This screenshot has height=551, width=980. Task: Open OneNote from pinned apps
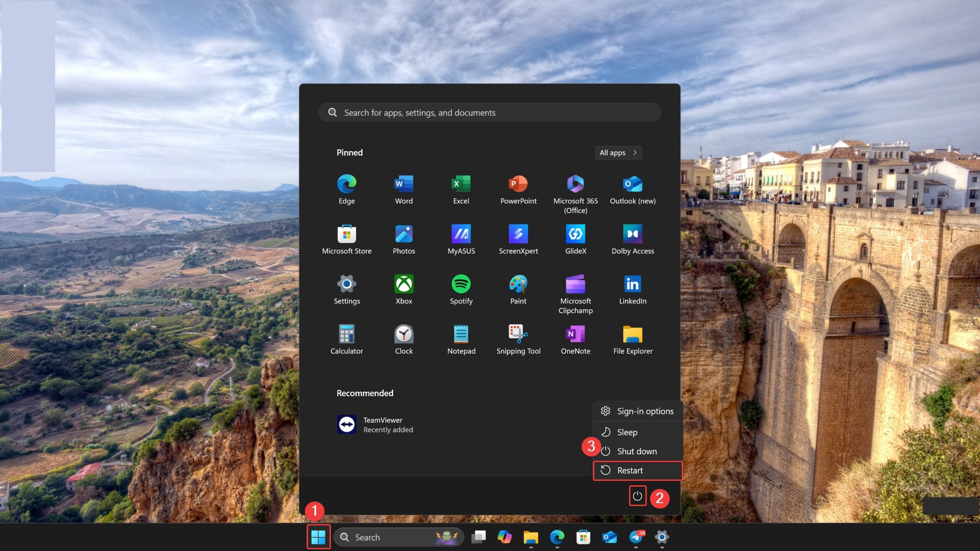pyautogui.click(x=575, y=340)
